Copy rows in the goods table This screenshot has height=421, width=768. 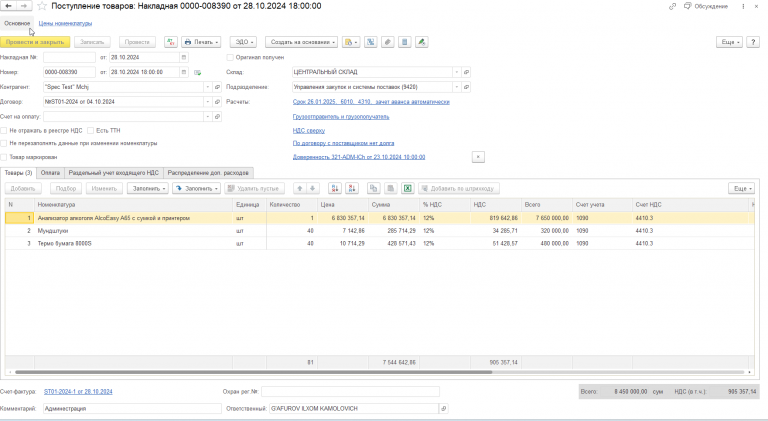373,188
